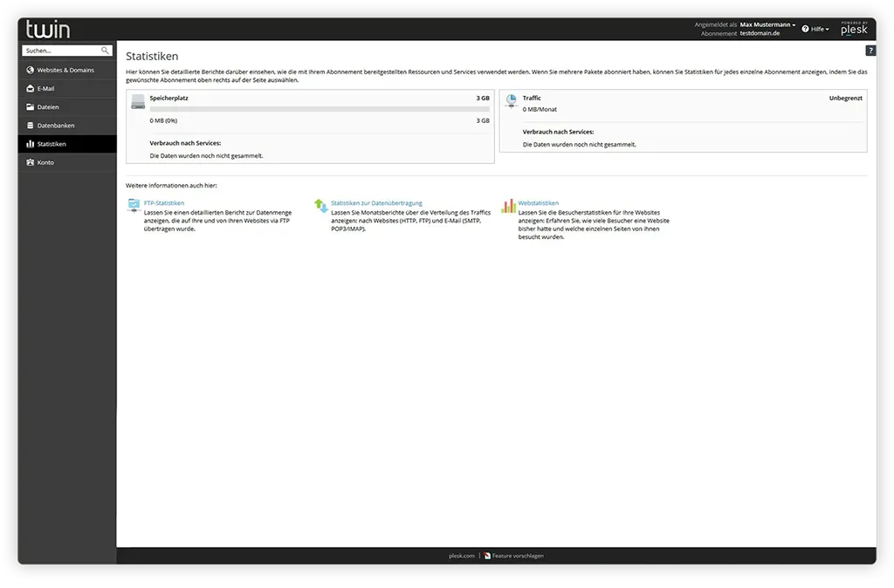This screenshot has width=894, height=588.
Task: Go to E-Mail section
Action: click(46, 88)
